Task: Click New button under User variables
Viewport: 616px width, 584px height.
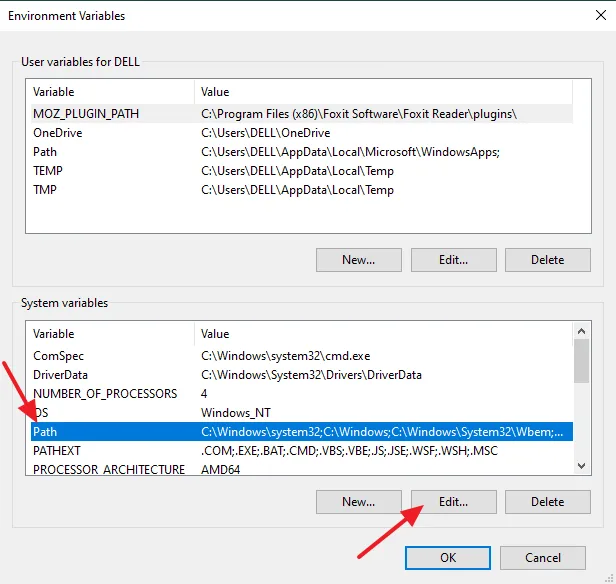Action: 359,260
